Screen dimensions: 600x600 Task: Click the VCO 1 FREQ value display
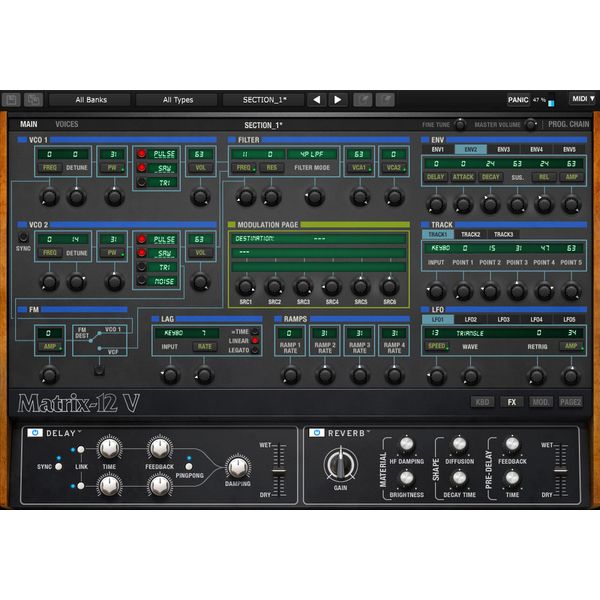pyautogui.click(x=50, y=154)
